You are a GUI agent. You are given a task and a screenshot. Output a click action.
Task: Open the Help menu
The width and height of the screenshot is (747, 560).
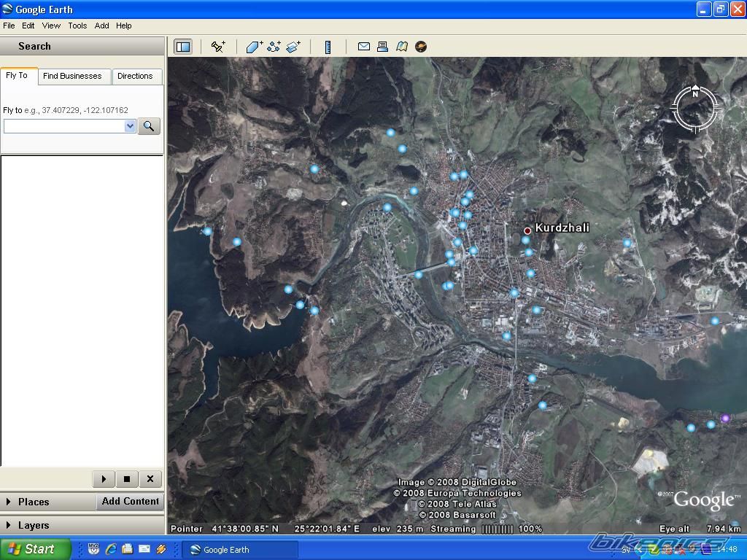pyautogui.click(x=123, y=26)
